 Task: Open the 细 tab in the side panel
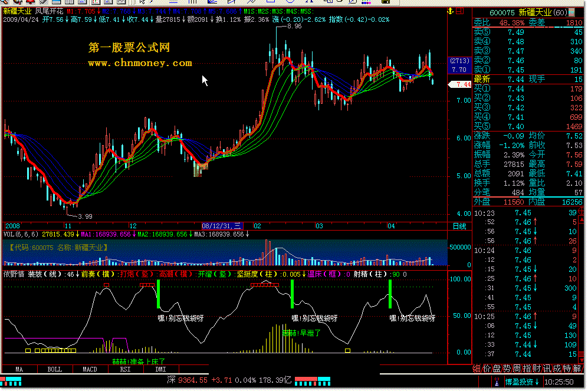tap(477, 369)
